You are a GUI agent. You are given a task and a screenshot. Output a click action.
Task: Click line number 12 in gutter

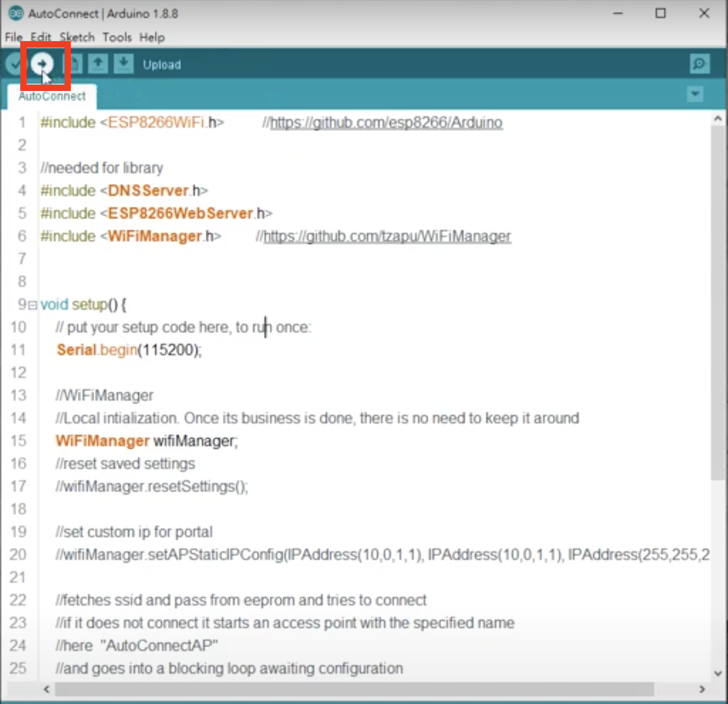coord(18,372)
